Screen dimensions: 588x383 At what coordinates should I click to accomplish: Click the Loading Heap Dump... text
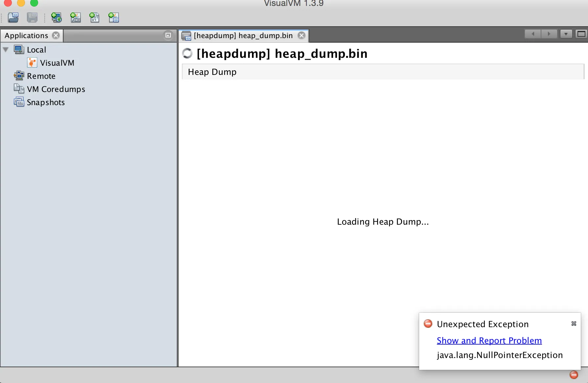click(383, 222)
